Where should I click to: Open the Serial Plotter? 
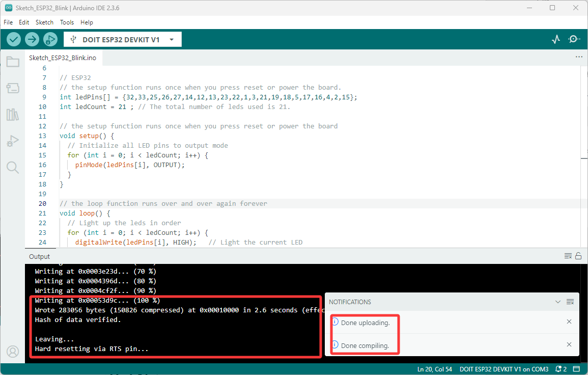[556, 39]
